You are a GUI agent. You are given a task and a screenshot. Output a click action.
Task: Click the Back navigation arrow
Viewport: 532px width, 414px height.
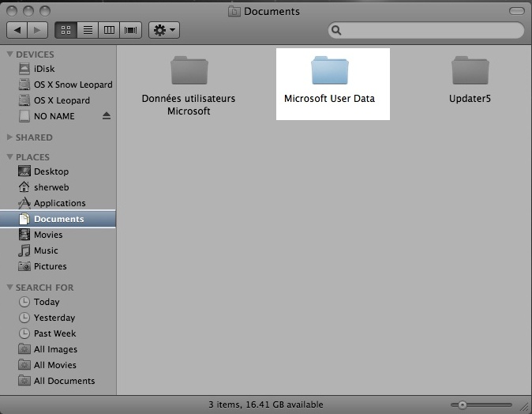tap(17, 30)
